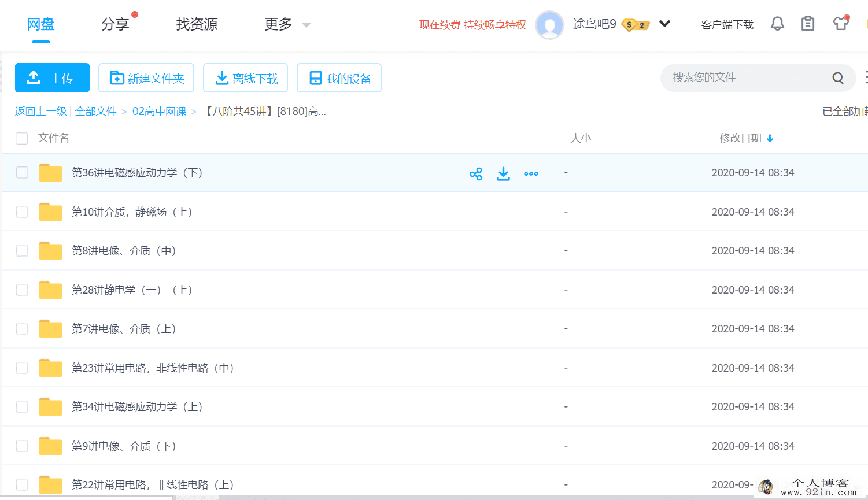Click the username 途鸟吧9
This screenshot has height=500, width=868.
(594, 24)
